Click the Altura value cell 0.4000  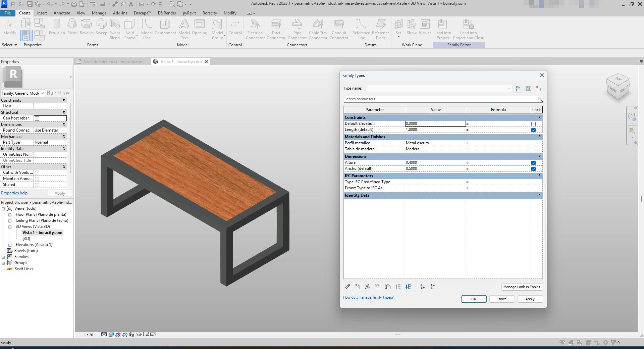[x=435, y=162]
